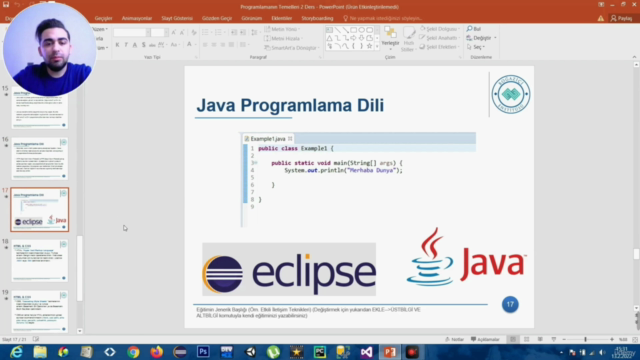Screen dimensions: 640x360
Task: Open the Animasyonlar ribbon tab
Action: coord(137,18)
